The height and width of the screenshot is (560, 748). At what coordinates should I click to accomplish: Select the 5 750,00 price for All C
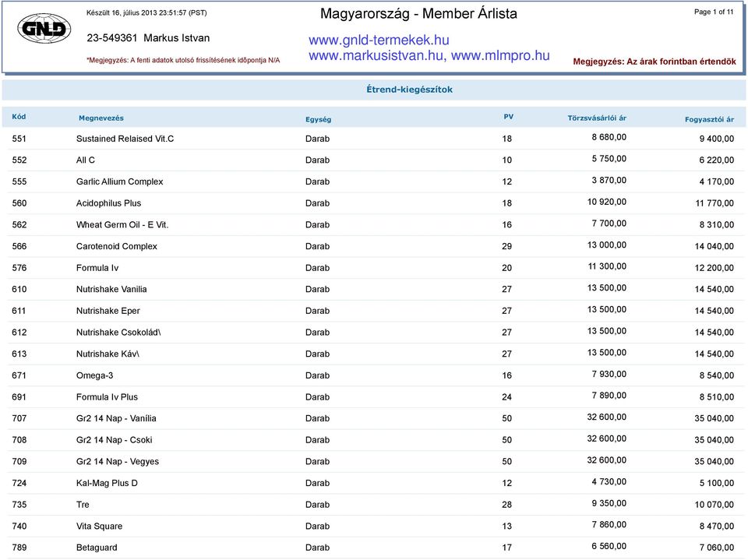tap(609, 159)
